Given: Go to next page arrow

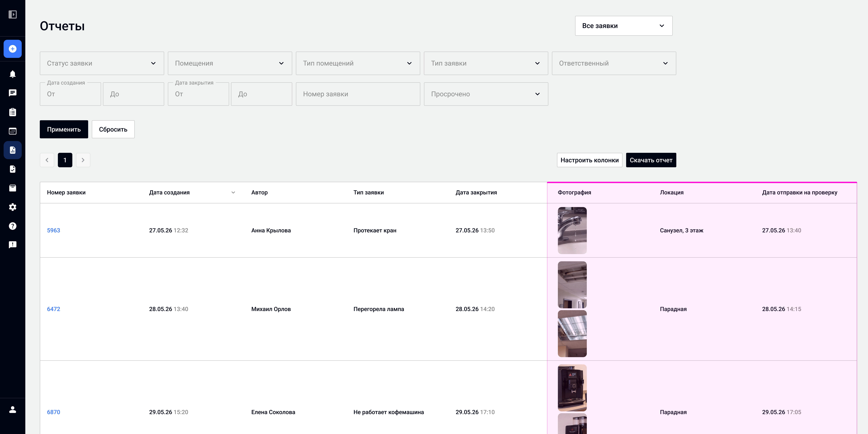Looking at the screenshot, I should tap(83, 160).
